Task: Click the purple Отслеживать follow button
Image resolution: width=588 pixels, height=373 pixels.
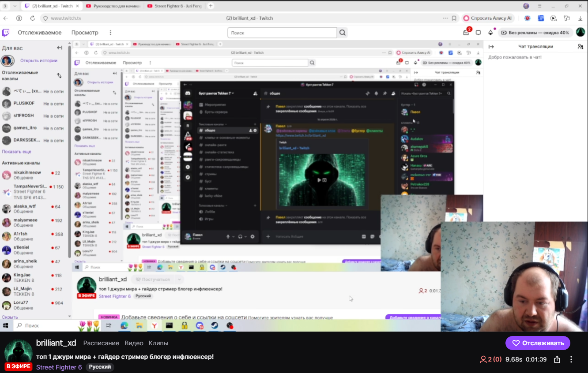Action: [x=538, y=343]
